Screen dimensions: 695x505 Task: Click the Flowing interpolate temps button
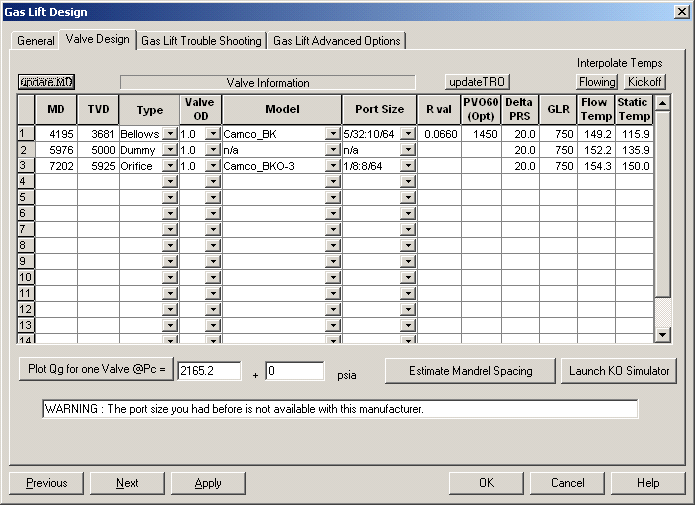(598, 82)
